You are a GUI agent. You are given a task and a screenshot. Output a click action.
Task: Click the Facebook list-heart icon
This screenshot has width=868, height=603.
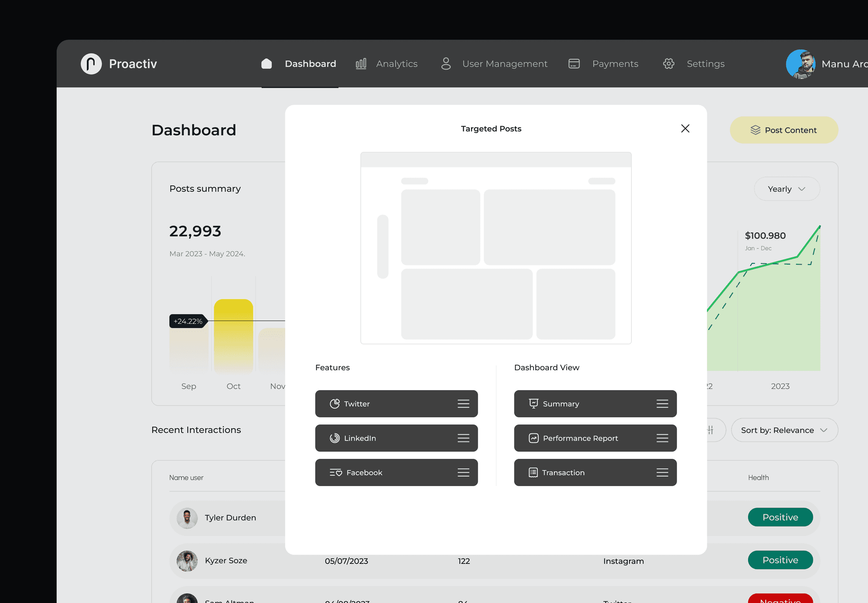coord(335,472)
